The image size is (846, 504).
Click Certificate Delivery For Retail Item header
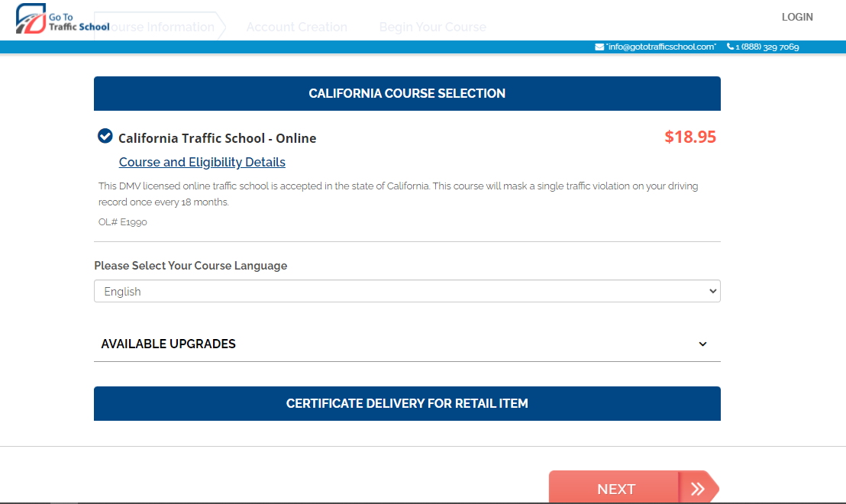click(x=407, y=404)
